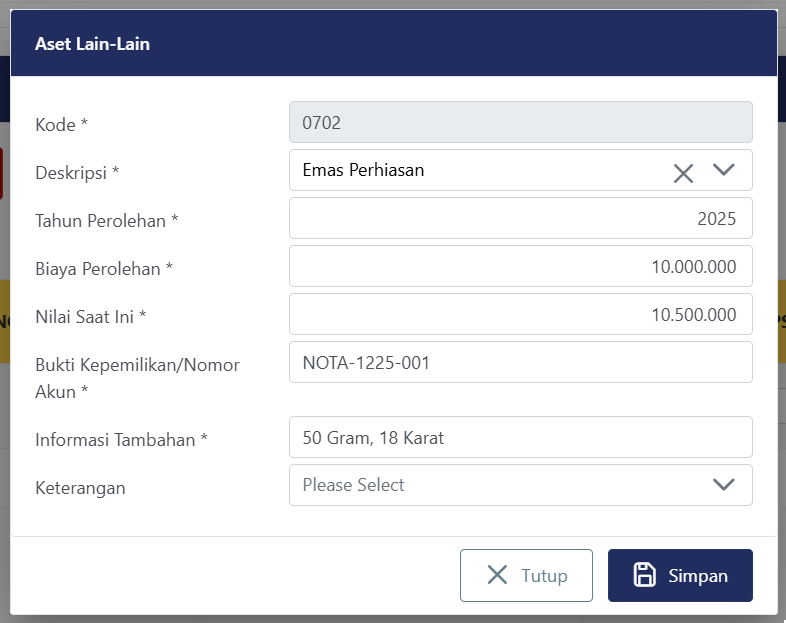Click the disabled Kode field 0702
The height and width of the screenshot is (623, 786).
(x=520, y=122)
